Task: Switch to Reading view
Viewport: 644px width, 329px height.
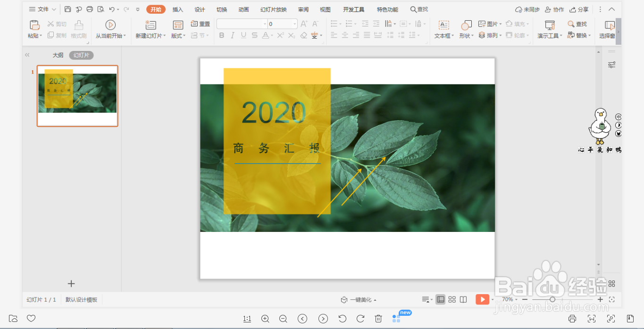Action: tap(463, 299)
